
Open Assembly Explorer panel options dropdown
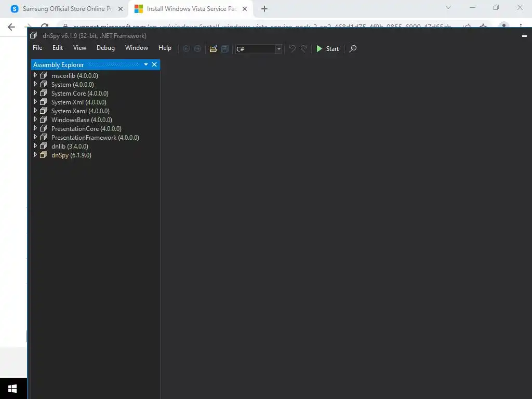click(x=146, y=64)
